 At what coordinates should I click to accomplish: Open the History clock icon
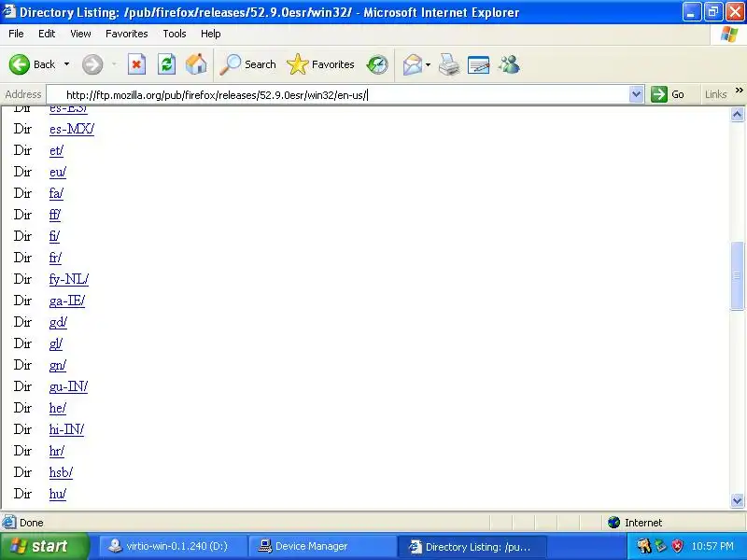point(377,64)
